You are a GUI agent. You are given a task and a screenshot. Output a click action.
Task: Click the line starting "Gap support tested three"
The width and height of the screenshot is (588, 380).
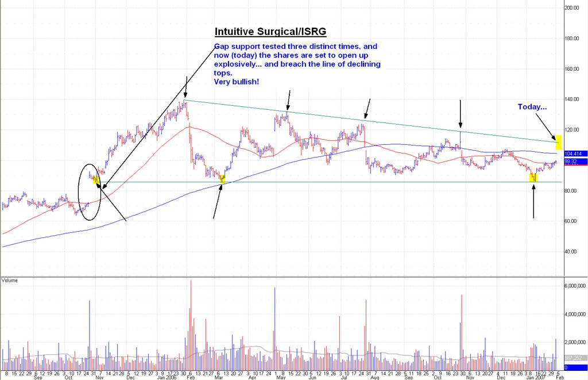point(296,47)
